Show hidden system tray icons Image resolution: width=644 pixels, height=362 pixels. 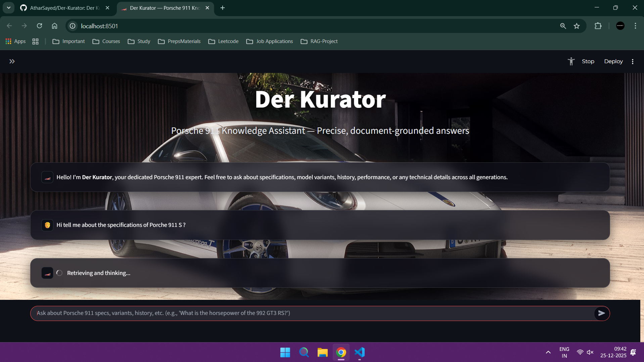pyautogui.click(x=548, y=352)
